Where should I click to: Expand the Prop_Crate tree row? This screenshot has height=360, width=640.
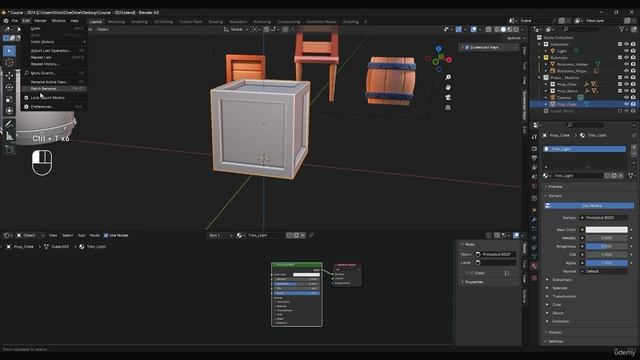tap(546, 104)
